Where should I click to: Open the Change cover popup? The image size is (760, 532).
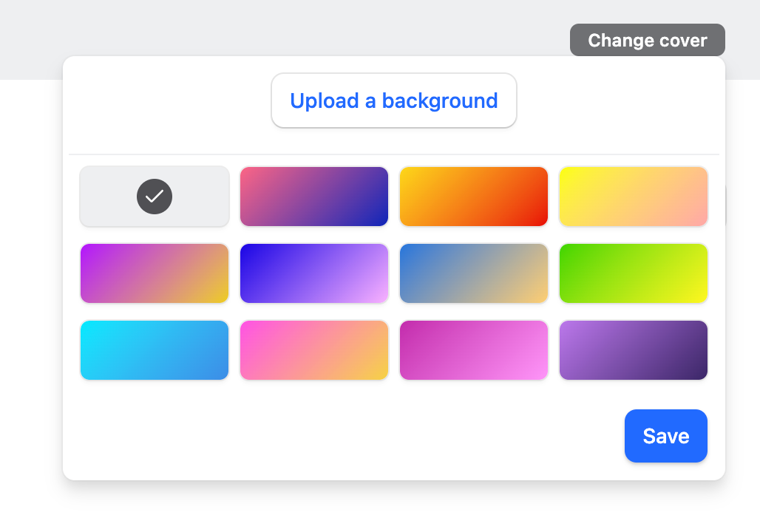click(647, 40)
